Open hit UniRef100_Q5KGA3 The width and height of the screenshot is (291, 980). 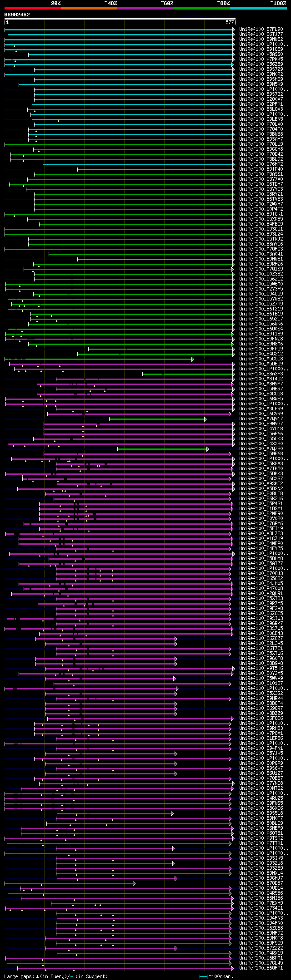click(x=261, y=463)
